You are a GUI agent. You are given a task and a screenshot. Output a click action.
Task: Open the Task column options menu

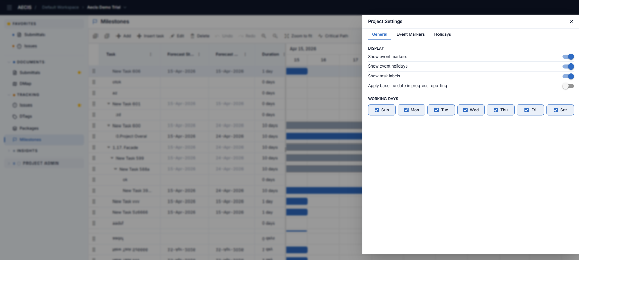pos(151,54)
